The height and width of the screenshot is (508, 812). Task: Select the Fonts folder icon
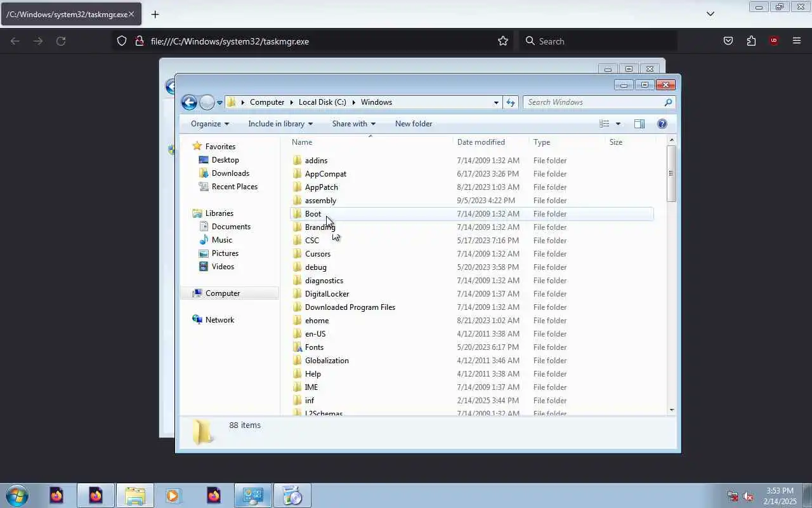tap(298, 347)
